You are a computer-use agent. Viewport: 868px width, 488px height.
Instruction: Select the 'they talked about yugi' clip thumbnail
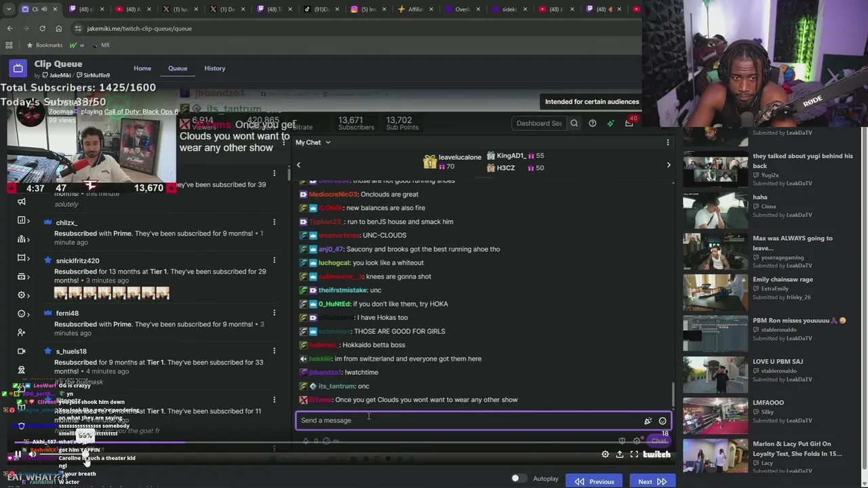(715, 169)
